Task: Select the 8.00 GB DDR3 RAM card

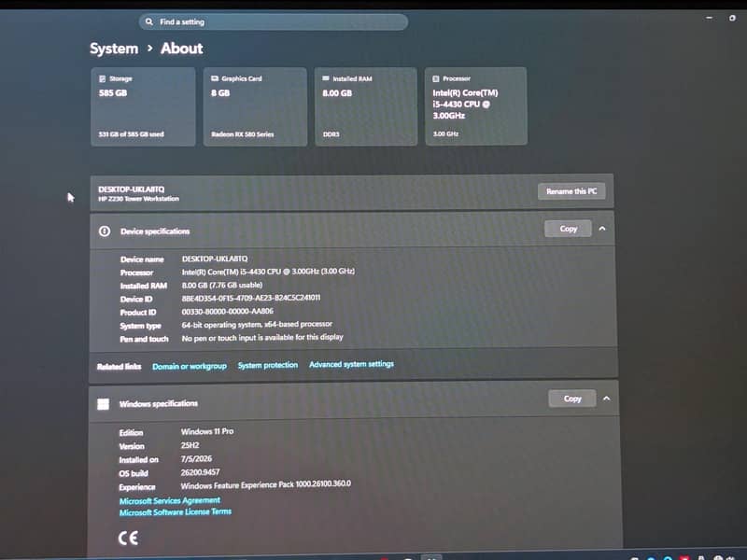Action: (x=366, y=106)
